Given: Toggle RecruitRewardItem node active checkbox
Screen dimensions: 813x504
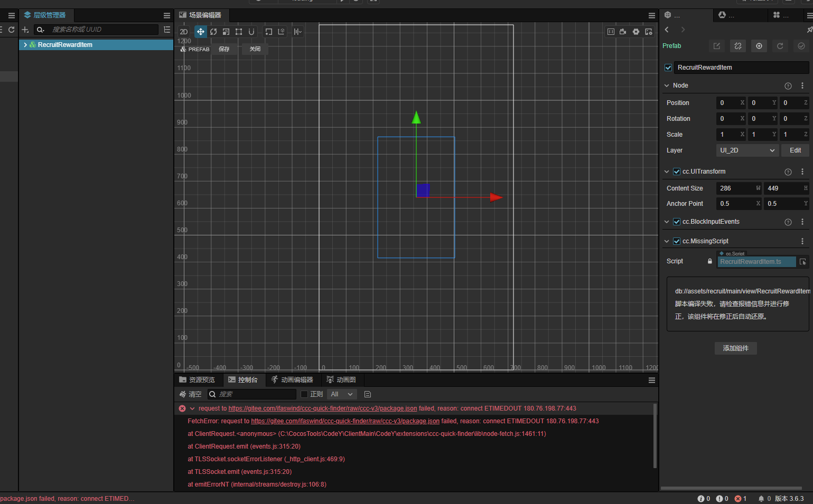Looking at the screenshot, I should pyautogui.click(x=668, y=68).
